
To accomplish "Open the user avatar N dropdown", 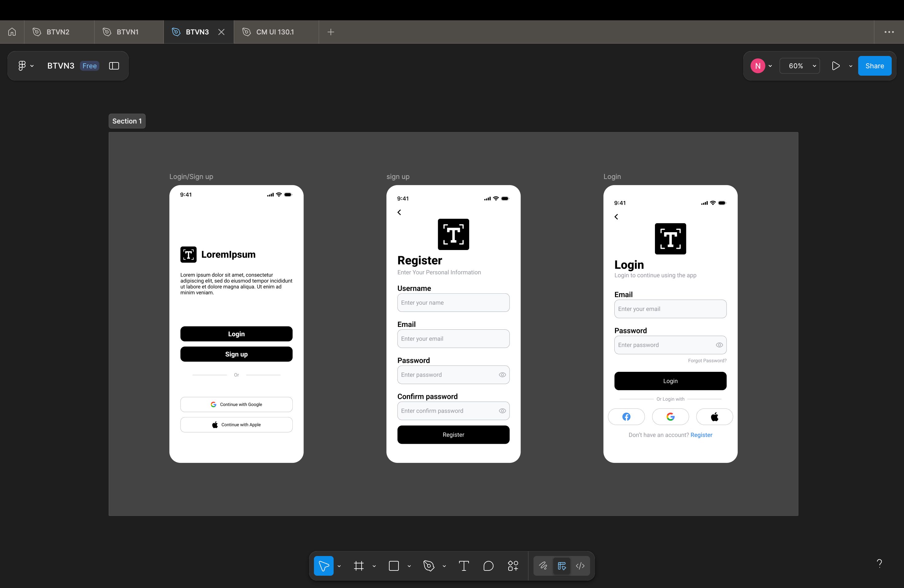I will pyautogui.click(x=761, y=66).
